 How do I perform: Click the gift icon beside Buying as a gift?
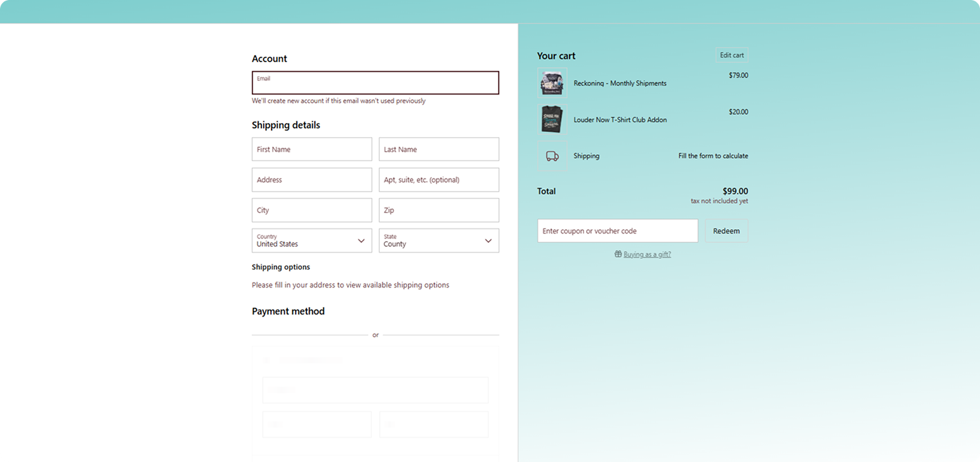pyautogui.click(x=618, y=254)
